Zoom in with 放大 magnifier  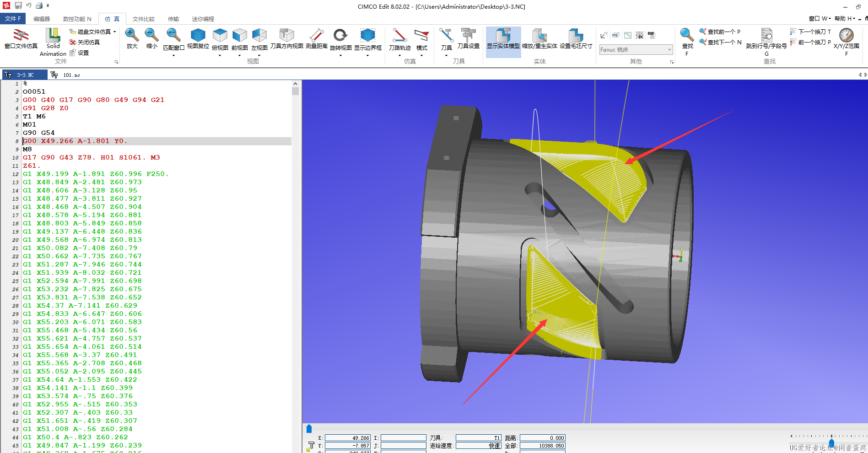click(132, 39)
